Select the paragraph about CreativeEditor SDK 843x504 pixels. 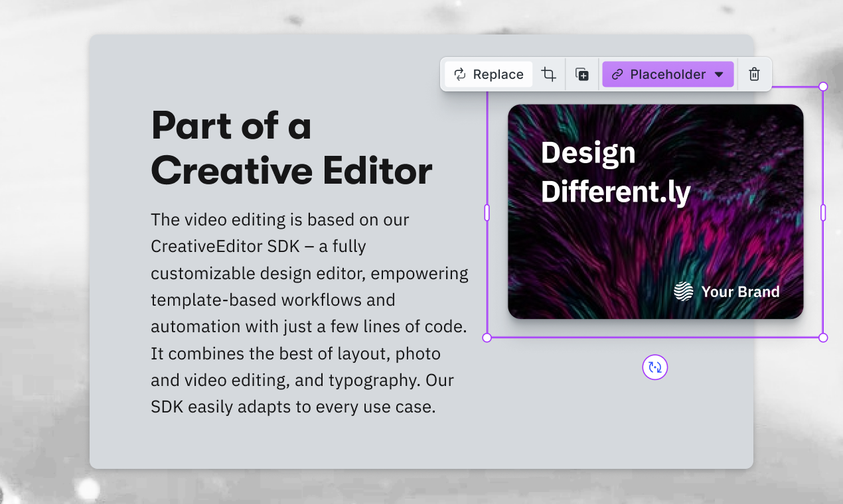[309, 313]
